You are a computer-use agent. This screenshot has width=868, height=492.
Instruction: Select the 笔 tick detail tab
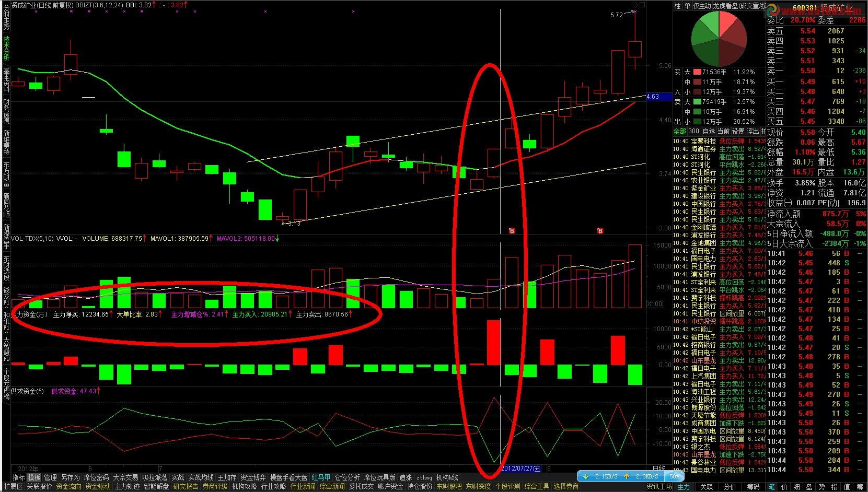pyautogui.click(x=771, y=486)
